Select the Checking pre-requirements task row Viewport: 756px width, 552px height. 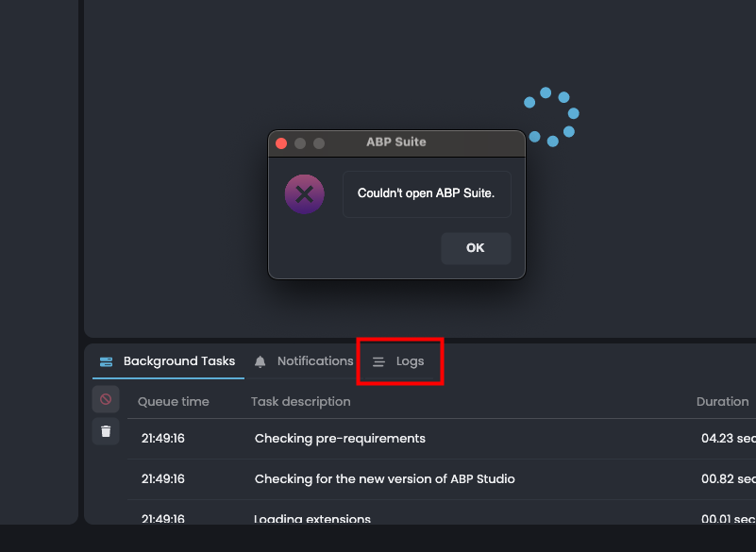point(340,439)
